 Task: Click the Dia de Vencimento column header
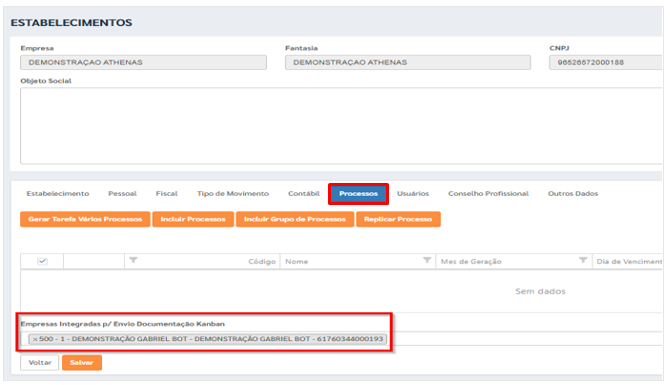coord(629,262)
